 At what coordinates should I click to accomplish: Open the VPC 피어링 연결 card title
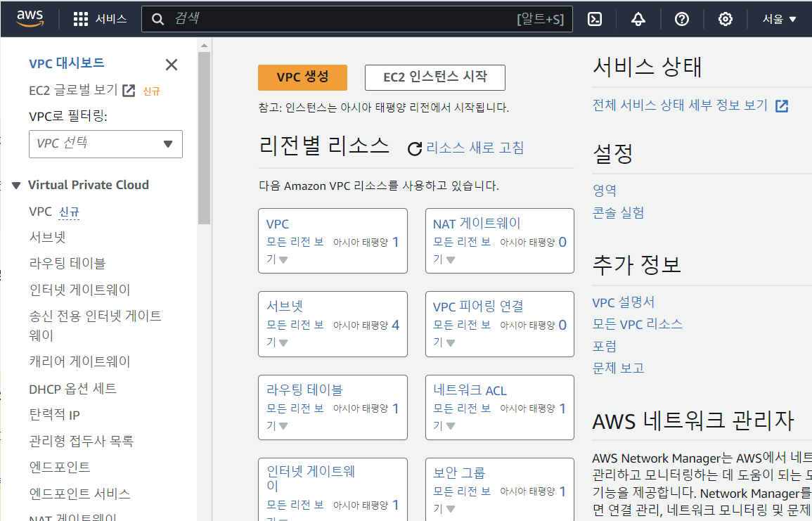pyautogui.click(x=478, y=307)
